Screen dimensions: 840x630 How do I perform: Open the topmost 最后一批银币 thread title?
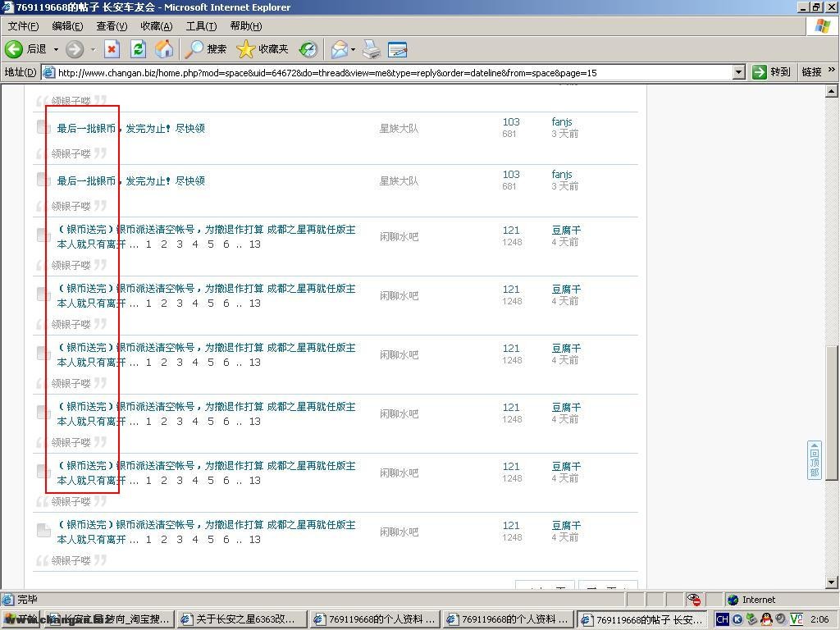(131, 128)
